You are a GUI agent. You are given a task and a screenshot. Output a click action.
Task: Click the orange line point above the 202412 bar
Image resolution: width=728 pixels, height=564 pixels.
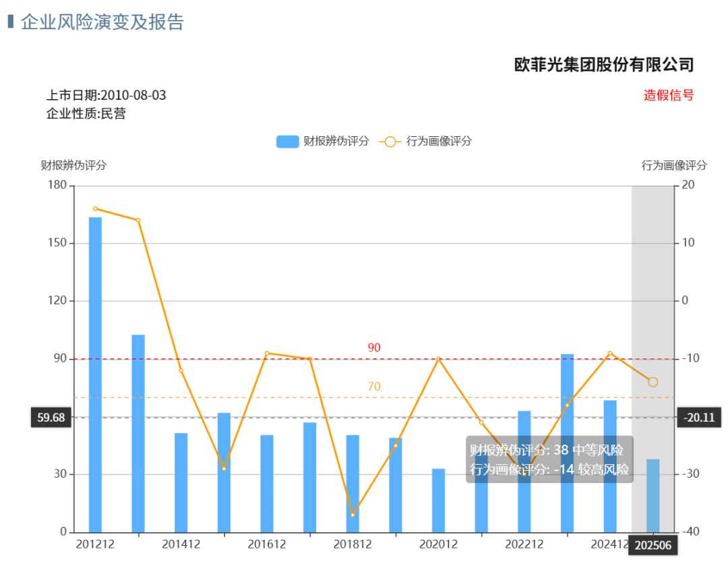click(610, 354)
